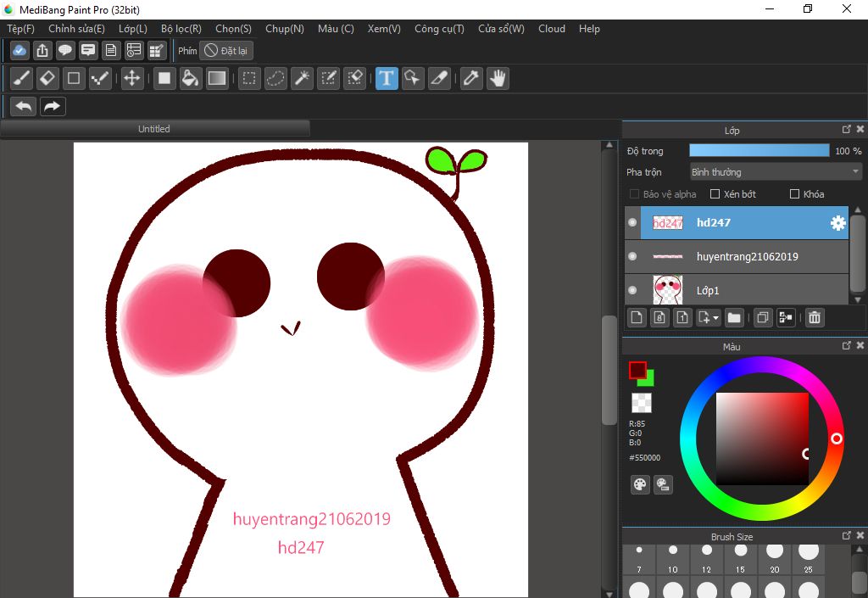This screenshot has width=868, height=598.
Task: Select the Eraser tool
Action: [47, 79]
